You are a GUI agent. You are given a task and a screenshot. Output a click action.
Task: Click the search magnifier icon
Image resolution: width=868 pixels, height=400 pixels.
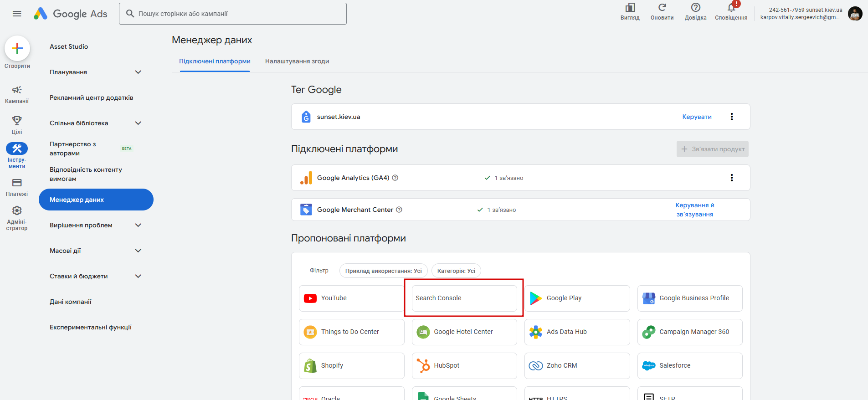pyautogui.click(x=130, y=14)
